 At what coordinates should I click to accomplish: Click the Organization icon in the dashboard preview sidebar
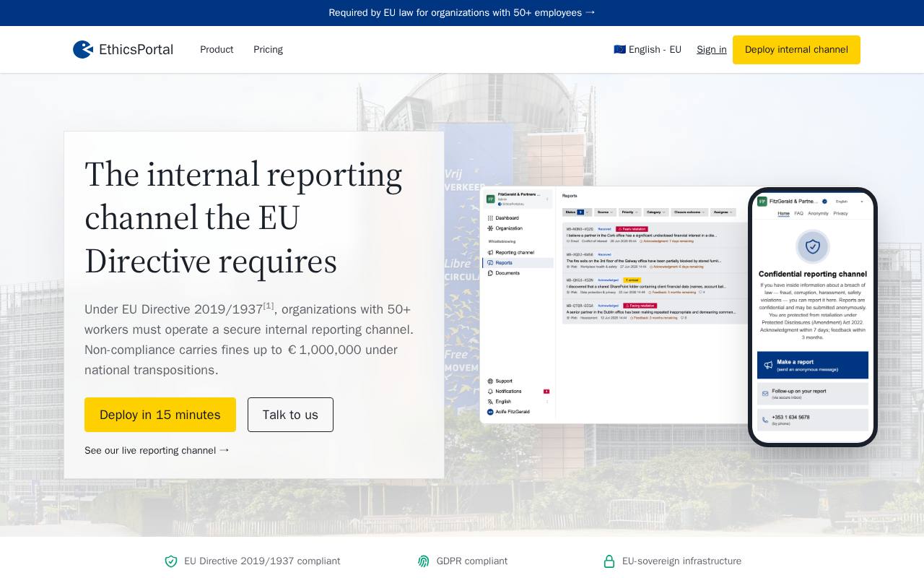(490, 228)
